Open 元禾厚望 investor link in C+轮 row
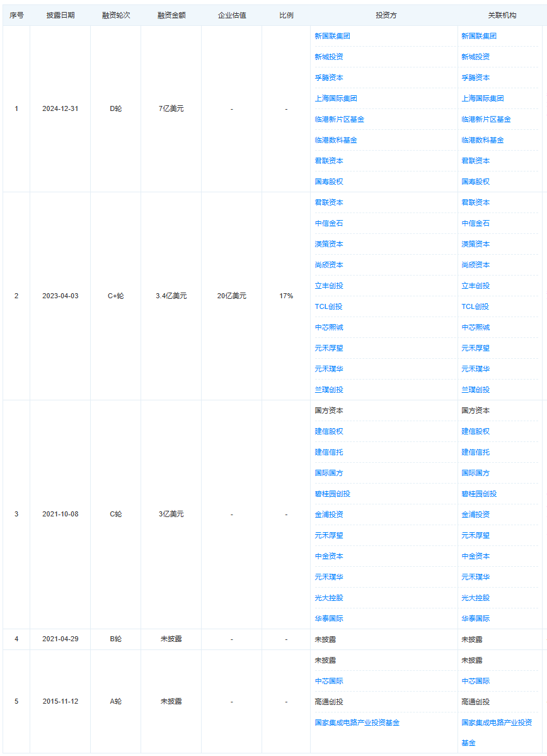Image resolution: width=547 pixels, height=756 pixels. [x=329, y=348]
